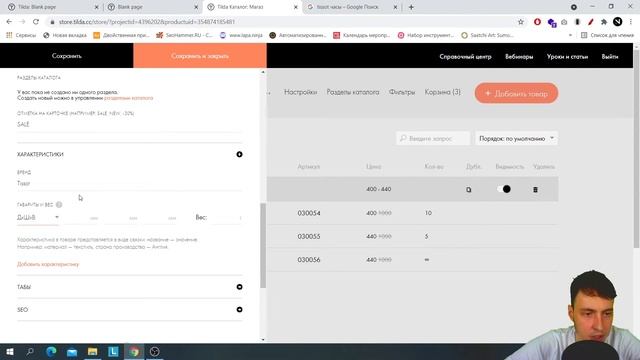This screenshot has height=360, width=640.
Task: Click Добавить товар button
Action: click(516, 93)
